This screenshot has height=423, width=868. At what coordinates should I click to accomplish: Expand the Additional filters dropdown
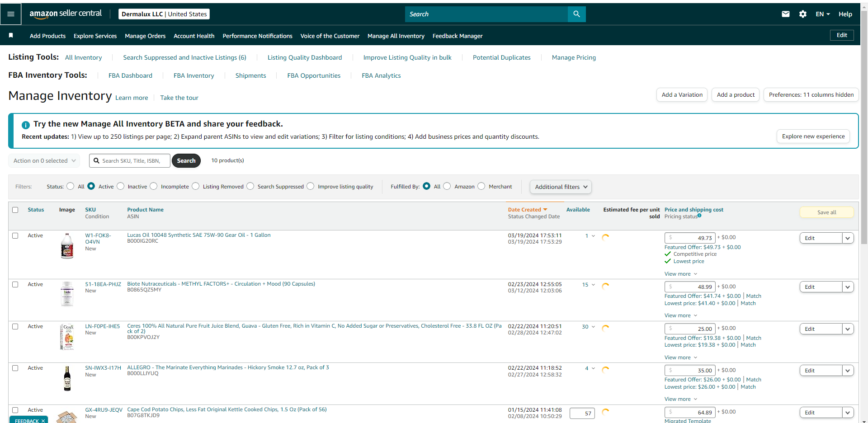point(561,187)
